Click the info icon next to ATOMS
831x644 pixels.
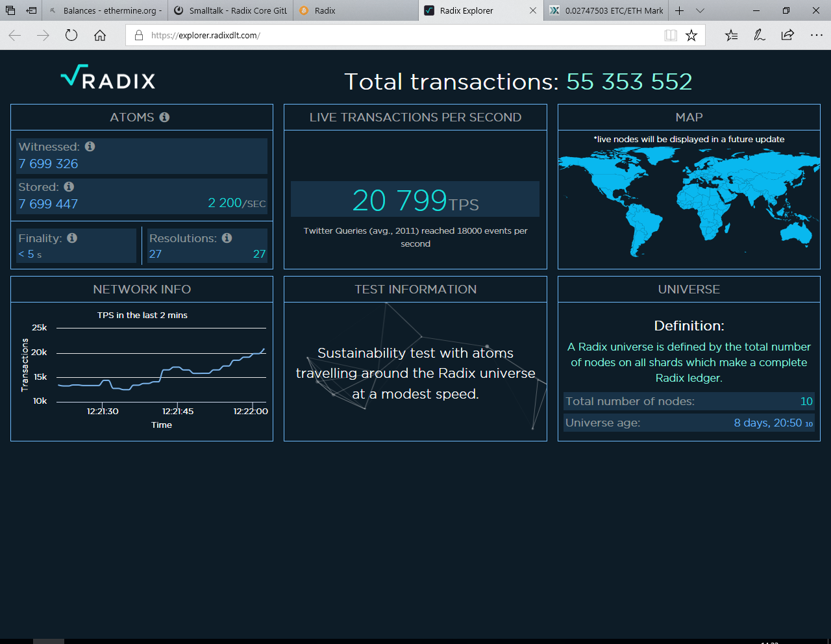tap(164, 117)
